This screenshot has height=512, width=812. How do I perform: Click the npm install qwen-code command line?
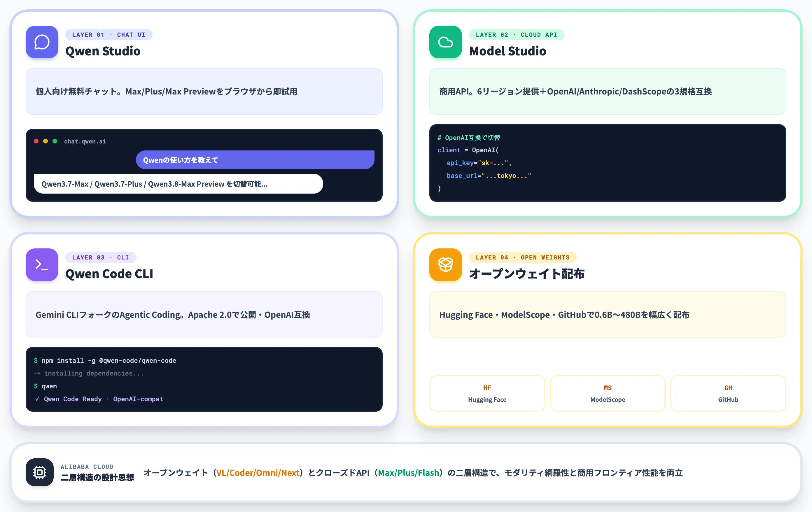105,361
